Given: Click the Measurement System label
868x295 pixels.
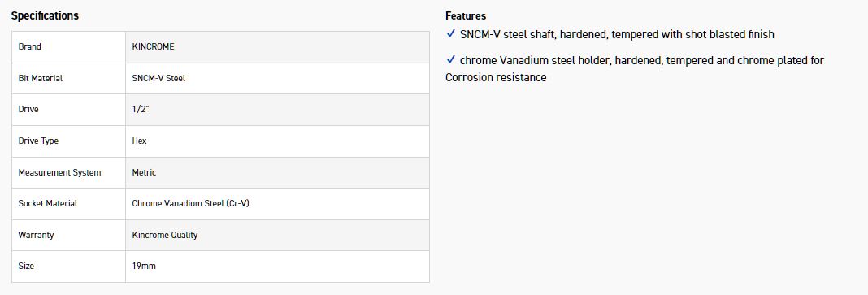Looking at the screenshot, I should coord(60,172).
